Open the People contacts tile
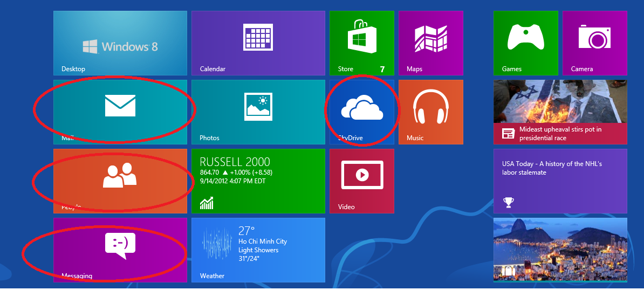The image size is (644, 297). [120, 181]
